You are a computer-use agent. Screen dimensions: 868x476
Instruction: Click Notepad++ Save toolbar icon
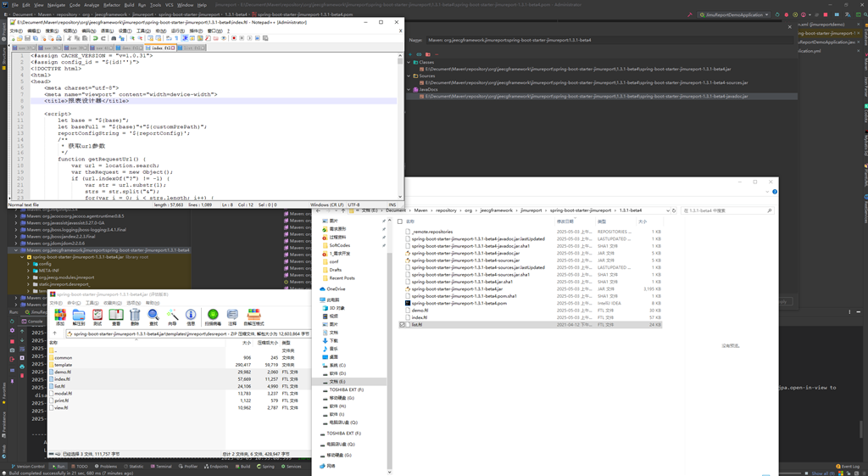pyautogui.click(x=27, y=38)
